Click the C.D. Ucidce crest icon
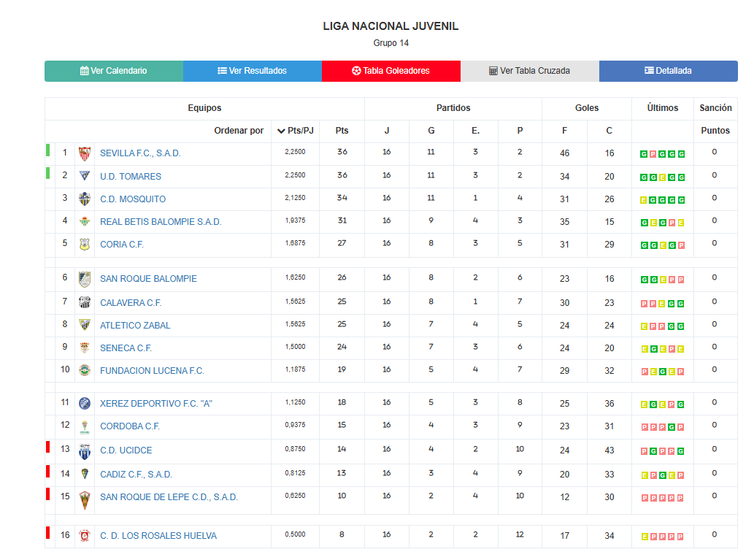Viewport: 746px width, 560px height. (x=85, y=451)
